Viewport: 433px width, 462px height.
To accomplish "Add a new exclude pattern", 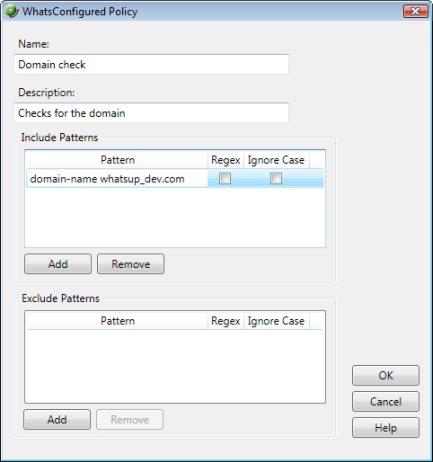I will click(57, 420).
